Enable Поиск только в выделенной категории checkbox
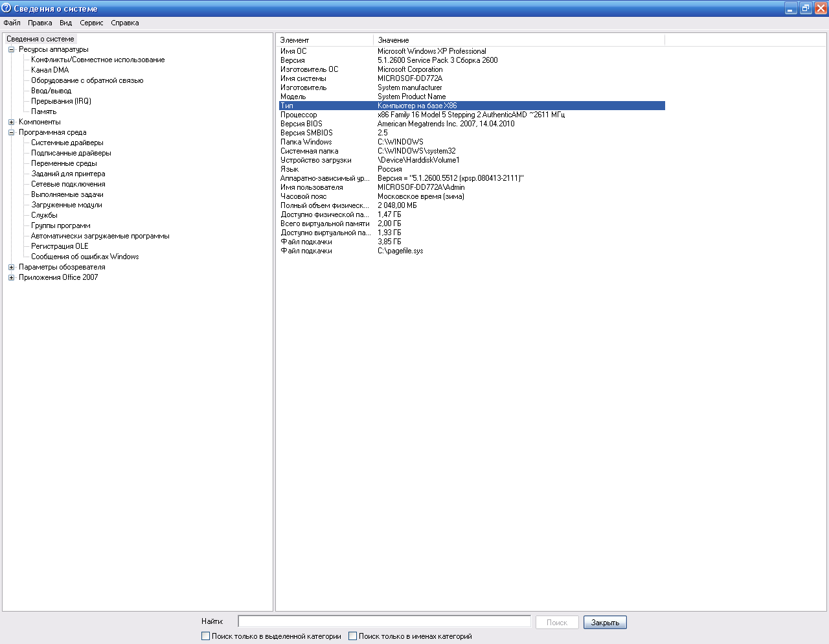Image resolution: width=829 pixels, height=644 pixels. pyautogui.click(x=205, y=636)
